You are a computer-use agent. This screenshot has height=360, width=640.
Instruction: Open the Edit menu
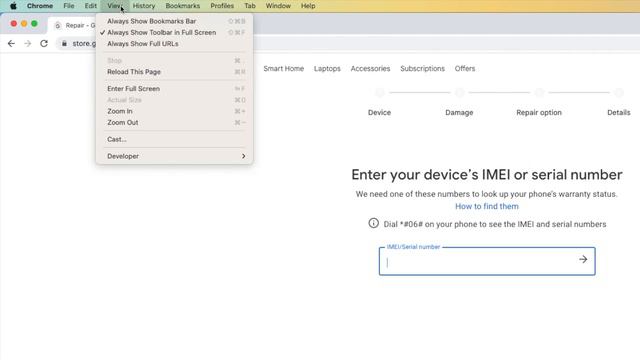tap(91, 6)
